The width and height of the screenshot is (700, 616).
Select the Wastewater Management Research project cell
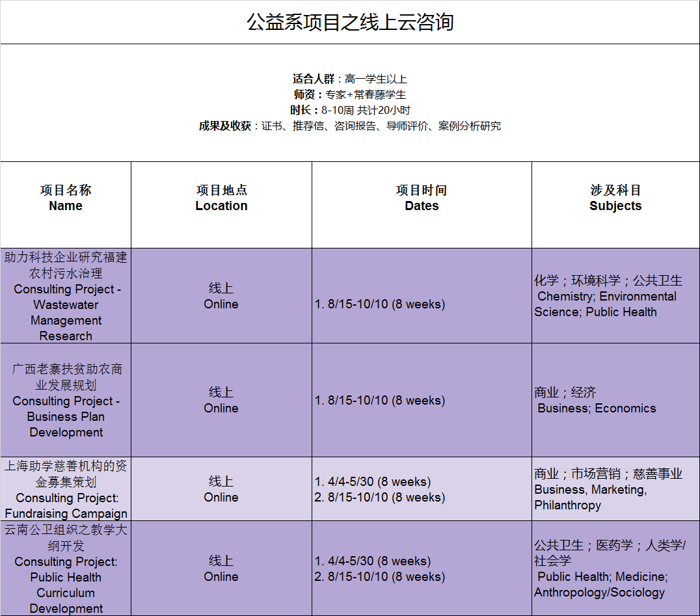66,297
